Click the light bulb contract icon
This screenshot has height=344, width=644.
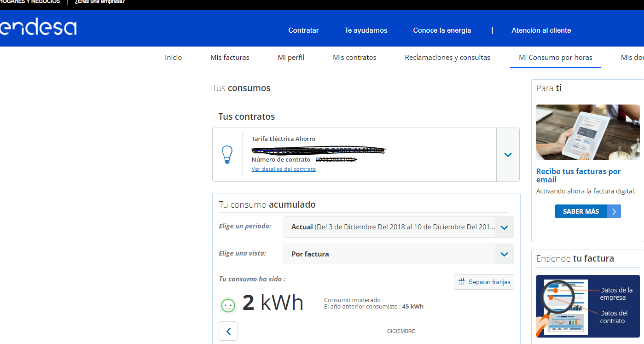[x=227, y=155]
